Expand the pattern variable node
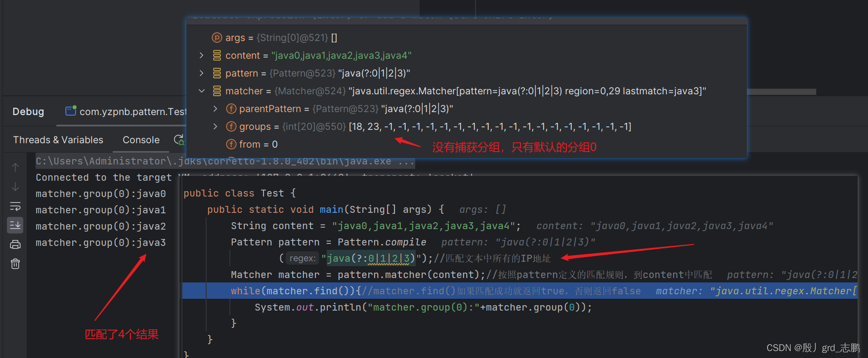868x358 pixels. click(x=201, y=73)
